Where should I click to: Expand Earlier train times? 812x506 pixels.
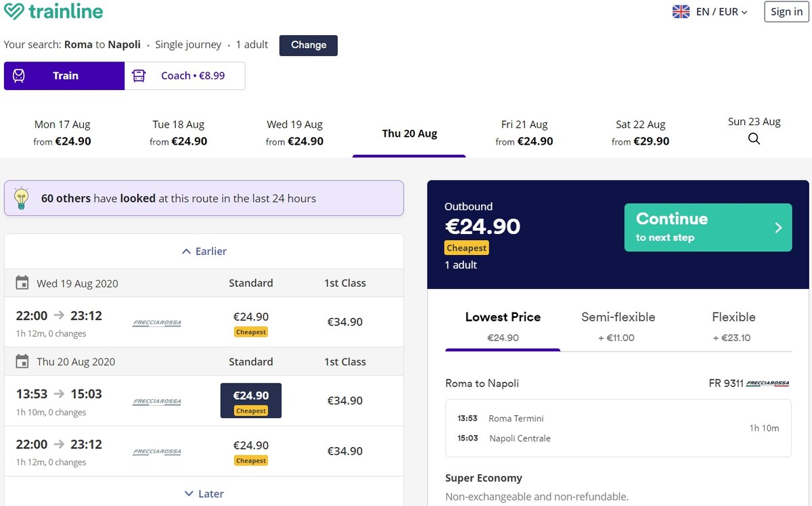tap(204, 251)
